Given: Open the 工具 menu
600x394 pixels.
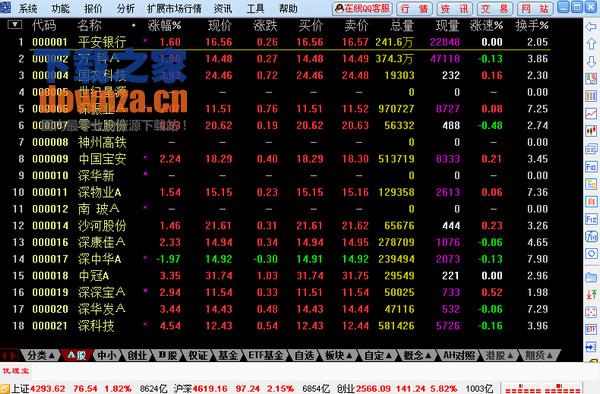Looking at the screenshot, I should pos(255,8).
